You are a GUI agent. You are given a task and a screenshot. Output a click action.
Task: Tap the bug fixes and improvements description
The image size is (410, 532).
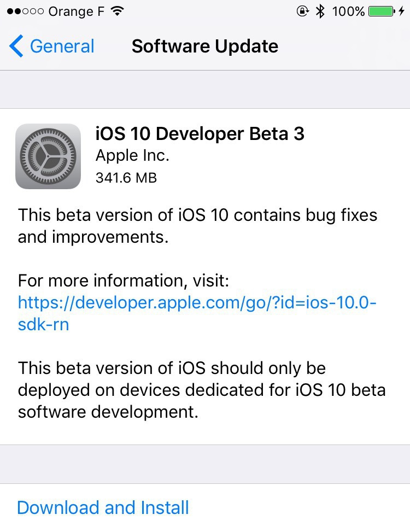pos(197,226)
